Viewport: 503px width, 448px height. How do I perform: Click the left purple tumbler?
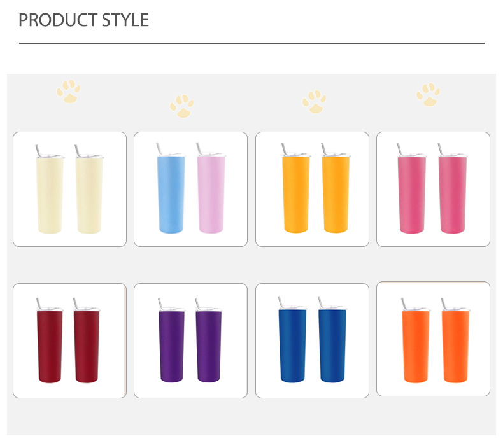coord(172,340)
